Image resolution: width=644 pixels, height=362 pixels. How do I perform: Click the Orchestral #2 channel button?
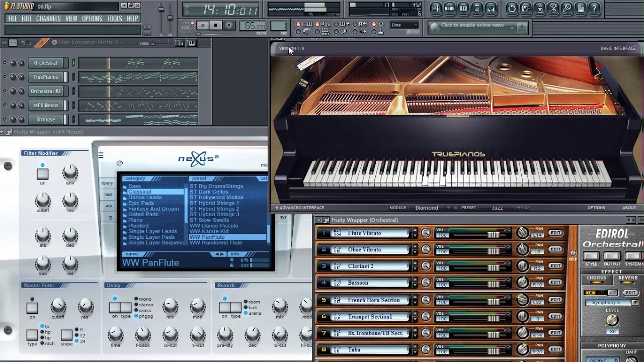pos(46,91)
